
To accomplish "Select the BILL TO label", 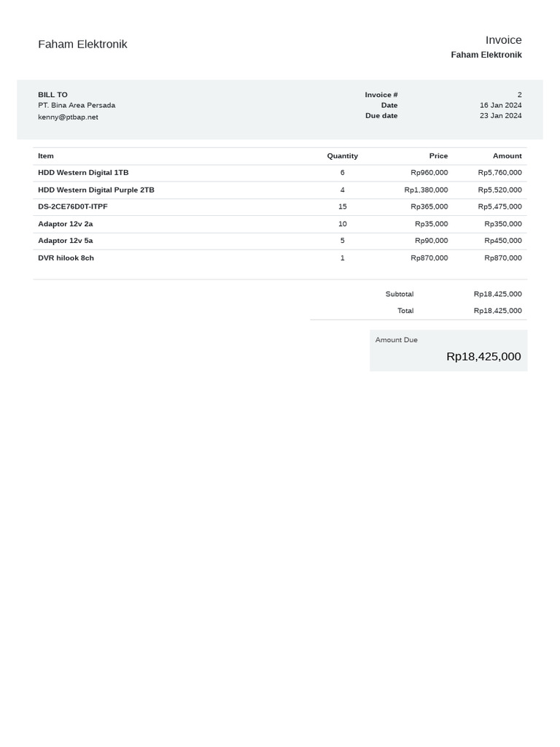I will [52, 95].
